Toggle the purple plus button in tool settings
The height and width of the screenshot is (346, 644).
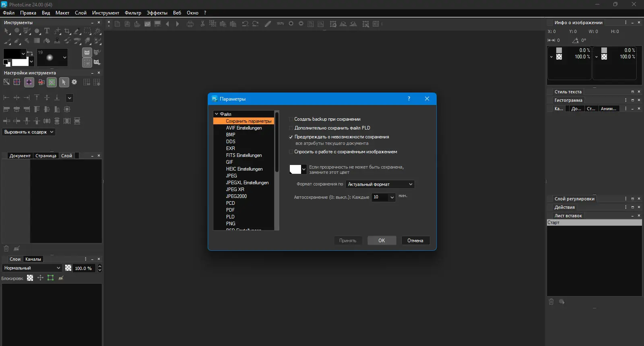click(x=29, y=82)
